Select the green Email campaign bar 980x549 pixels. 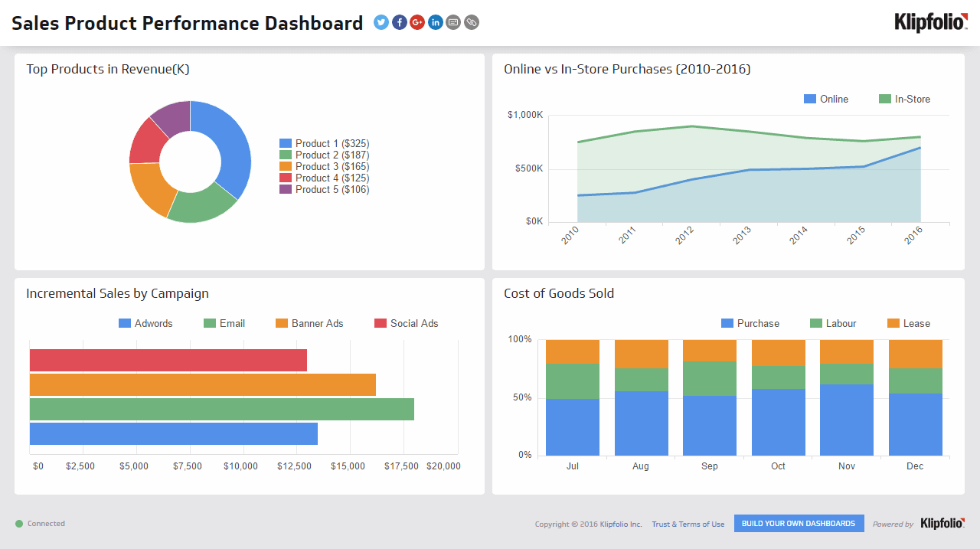click(221, 409)
